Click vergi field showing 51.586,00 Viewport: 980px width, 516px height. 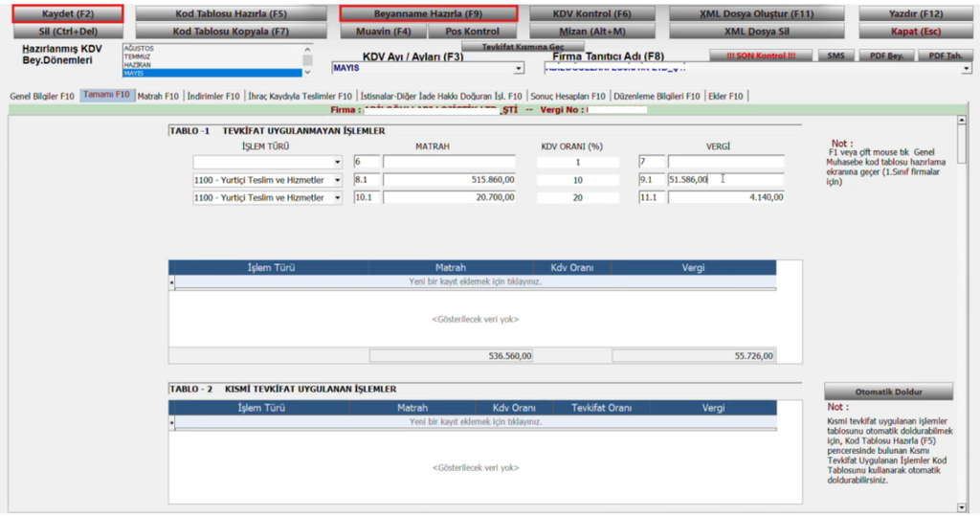pos(725,180)
